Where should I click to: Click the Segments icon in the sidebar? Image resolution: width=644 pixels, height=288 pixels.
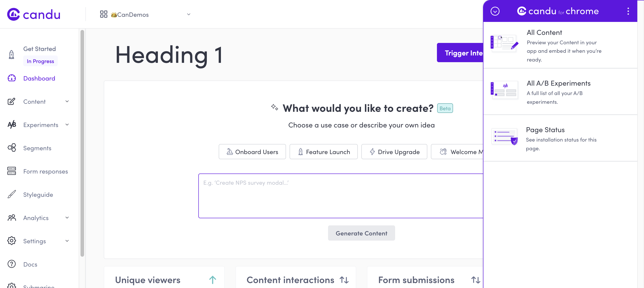coord(11,148)
